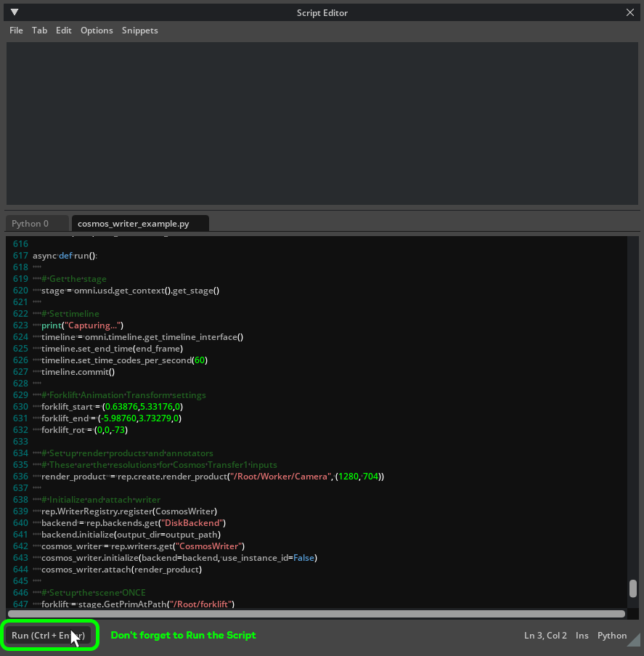The width and height of the screenshot is (644, 656).
Task: Toggle the Ins insert mode indicator
Action: pos(582,636)
